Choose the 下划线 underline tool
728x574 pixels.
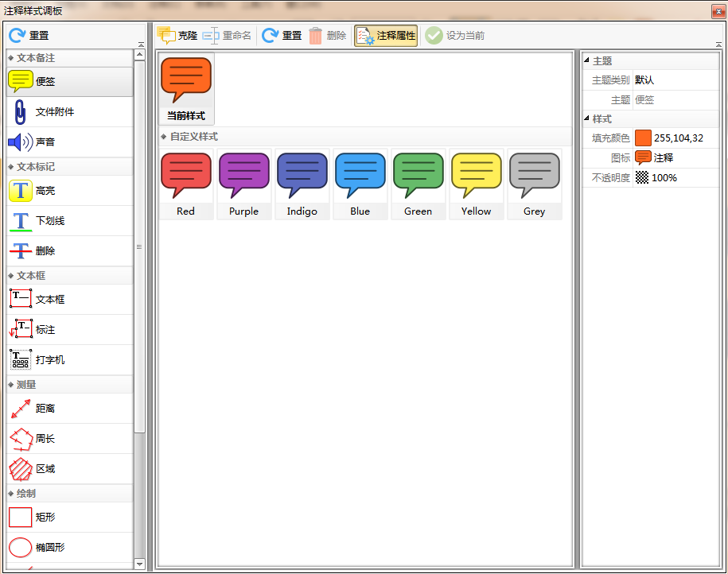(70, 221)
